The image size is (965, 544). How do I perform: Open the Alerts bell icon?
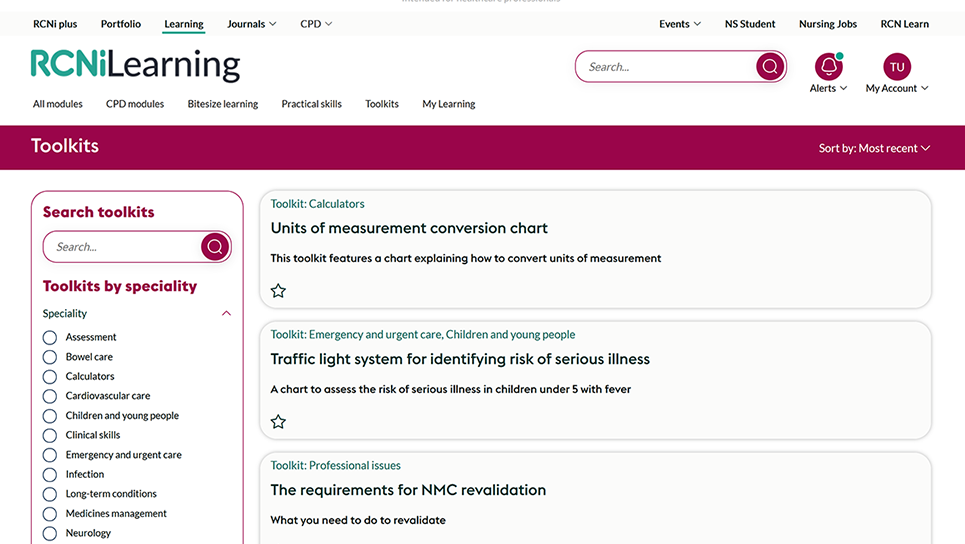coord(828,66)
